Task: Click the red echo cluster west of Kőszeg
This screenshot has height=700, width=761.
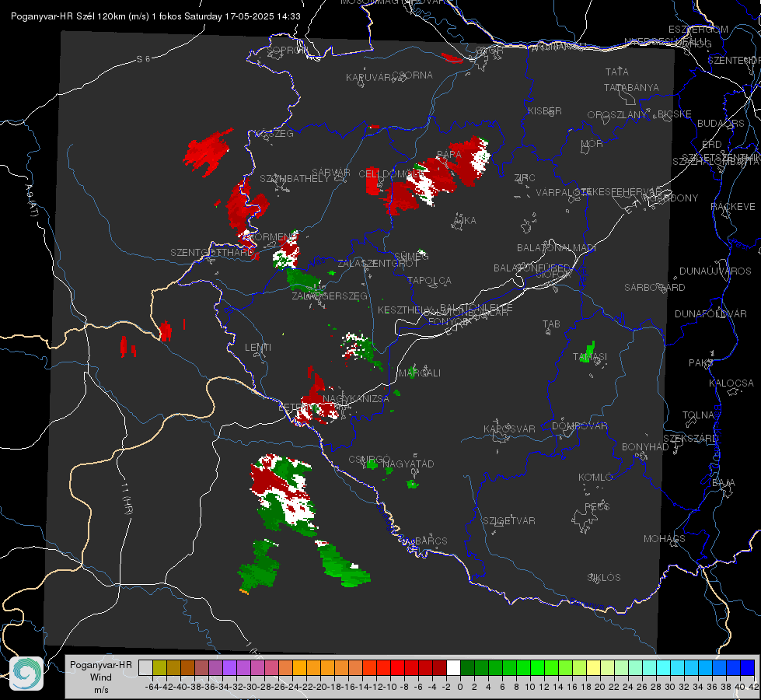Action: tap(208, 151)
